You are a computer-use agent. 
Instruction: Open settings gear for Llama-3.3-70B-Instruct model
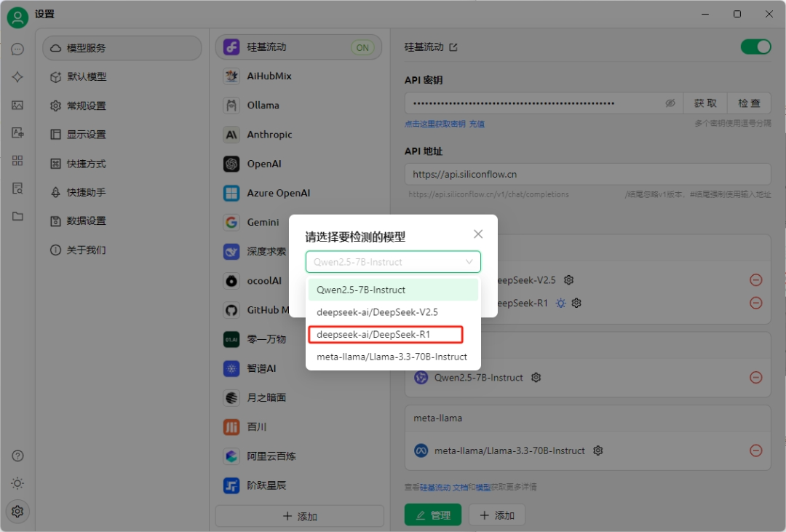(598, 450)
